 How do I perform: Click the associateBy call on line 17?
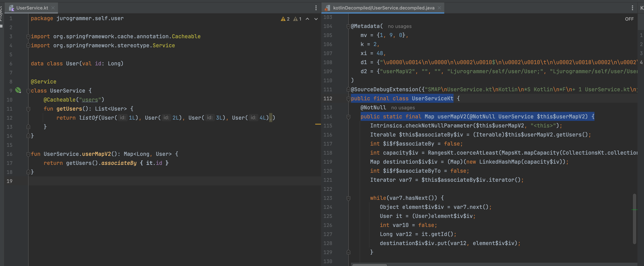click(x=119, y=163)
